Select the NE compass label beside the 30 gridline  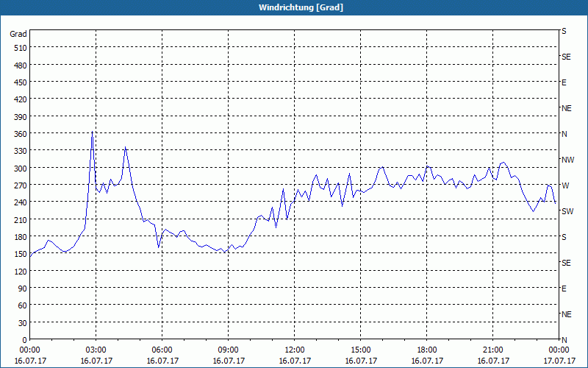point(567,314)
